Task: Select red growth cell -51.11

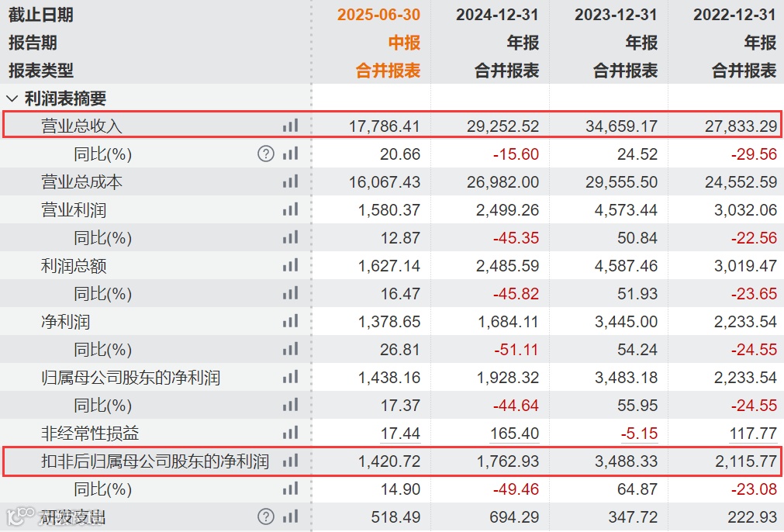Action: pos(516,350)
